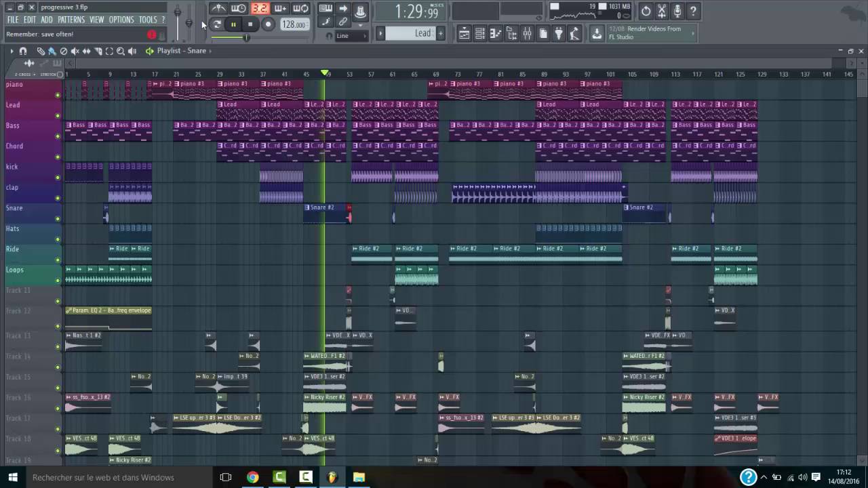Viewport: 868px width, 488px height.
Task: Open the Playlist view icon
Action: 464,34
